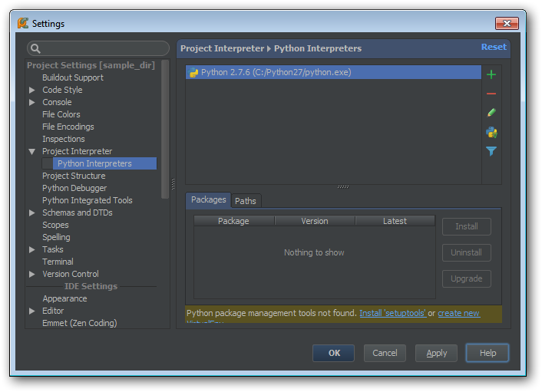Viewport: 542px width, 392px height.
Task: Click the Apply button
Action: [x=436, y=353]
